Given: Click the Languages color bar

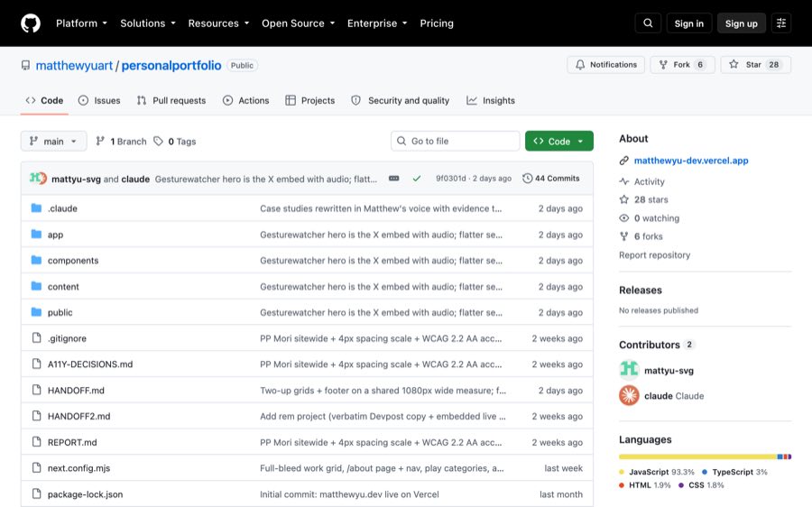Looking at the screenshot, I should [x=705, y=456].
